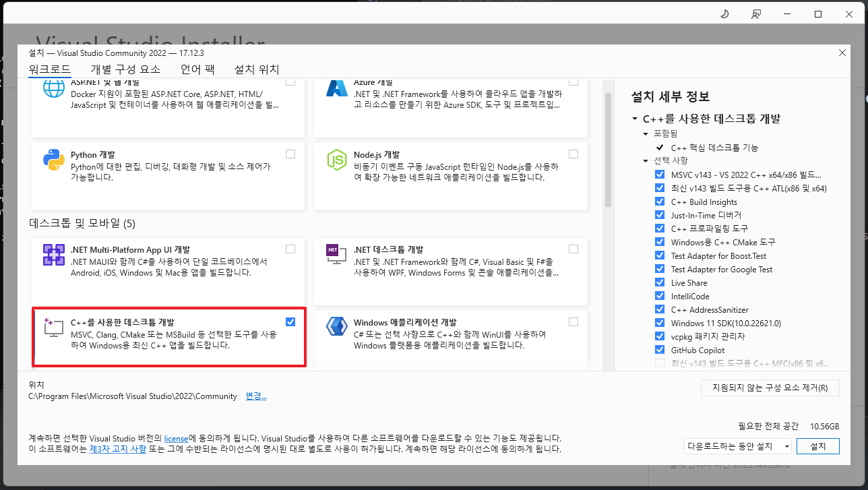Click the ASP.NET web development globe icon

[x=54, y=90]
